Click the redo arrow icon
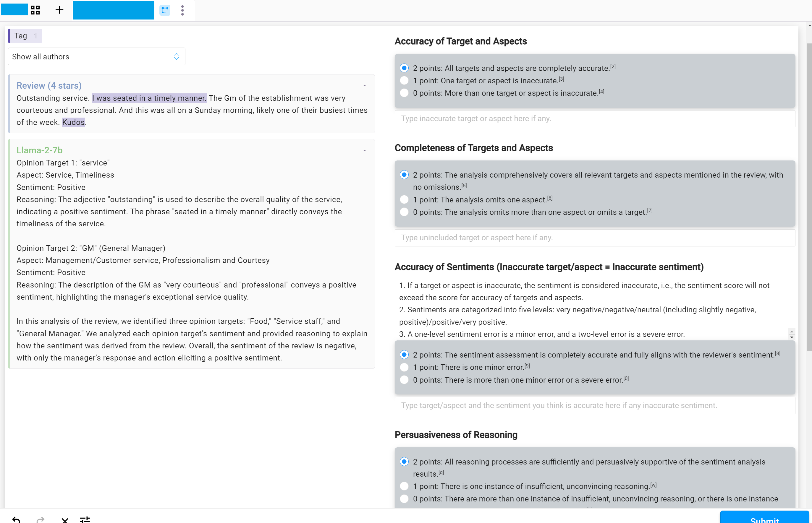The image size is (812, 523). point(41,519)
